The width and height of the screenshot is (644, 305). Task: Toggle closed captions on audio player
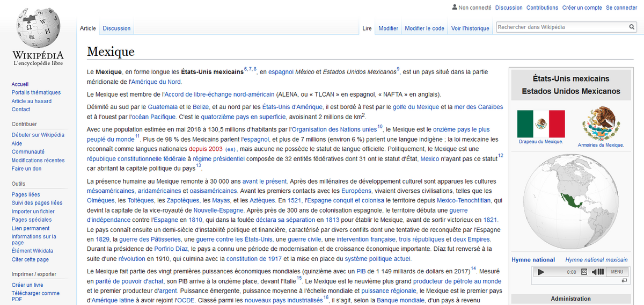(584, 272)
